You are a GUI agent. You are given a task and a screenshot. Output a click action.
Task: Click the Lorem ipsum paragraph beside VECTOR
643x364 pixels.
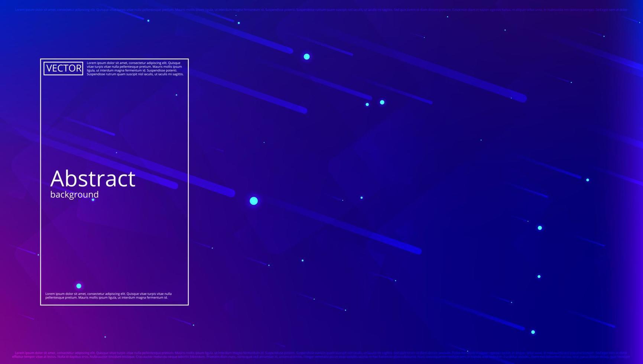[135, 68]
